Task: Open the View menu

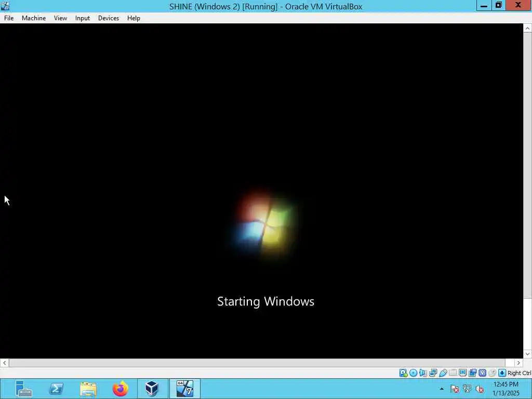Action: point(60,18)
